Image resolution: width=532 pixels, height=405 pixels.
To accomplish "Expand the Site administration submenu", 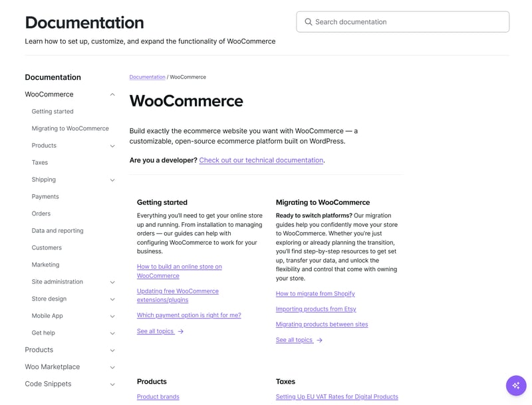I will coord(112,282).
